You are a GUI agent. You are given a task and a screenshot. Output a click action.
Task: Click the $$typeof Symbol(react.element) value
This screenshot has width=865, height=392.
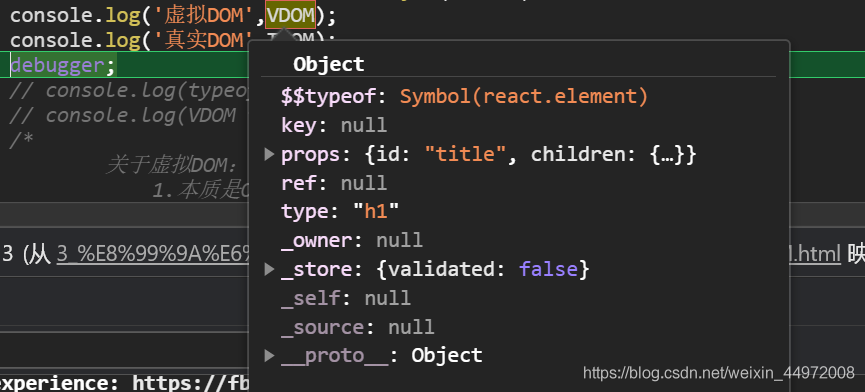coord(524,96)
